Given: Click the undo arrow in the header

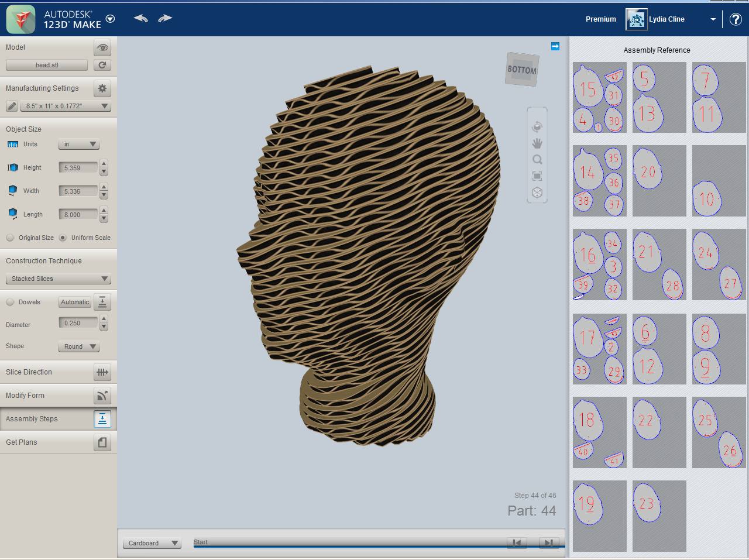Looking at the screenshot, I should tap(140, 18).
